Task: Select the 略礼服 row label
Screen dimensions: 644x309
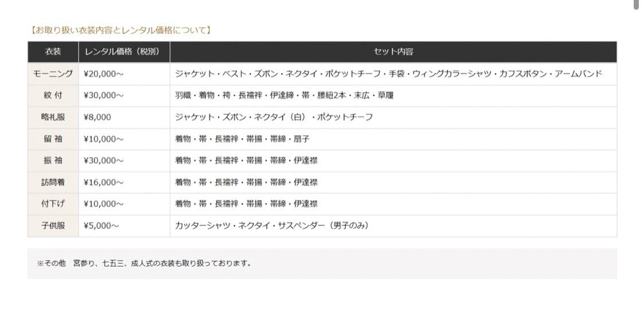Action: pos(53,118)
